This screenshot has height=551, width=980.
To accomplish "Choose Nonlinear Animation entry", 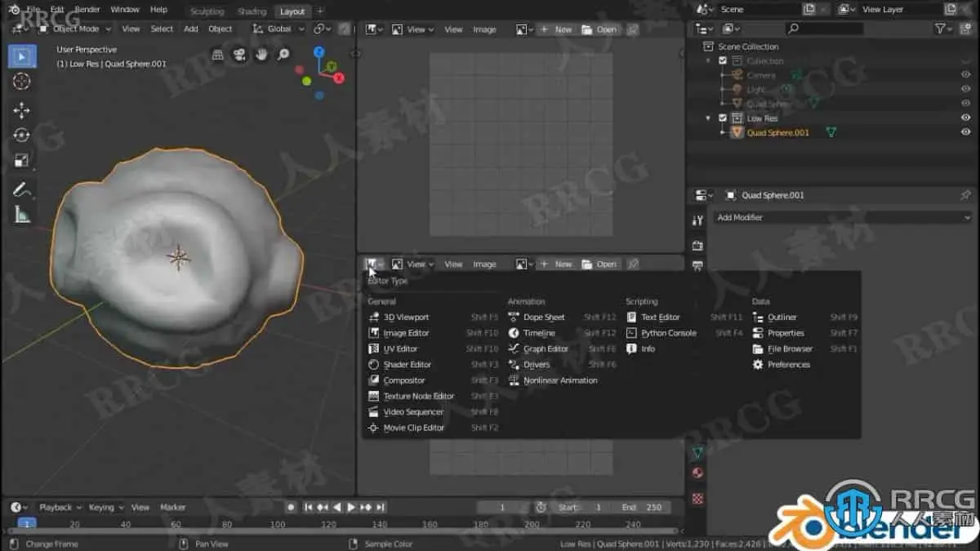I will tap(560, 380).
